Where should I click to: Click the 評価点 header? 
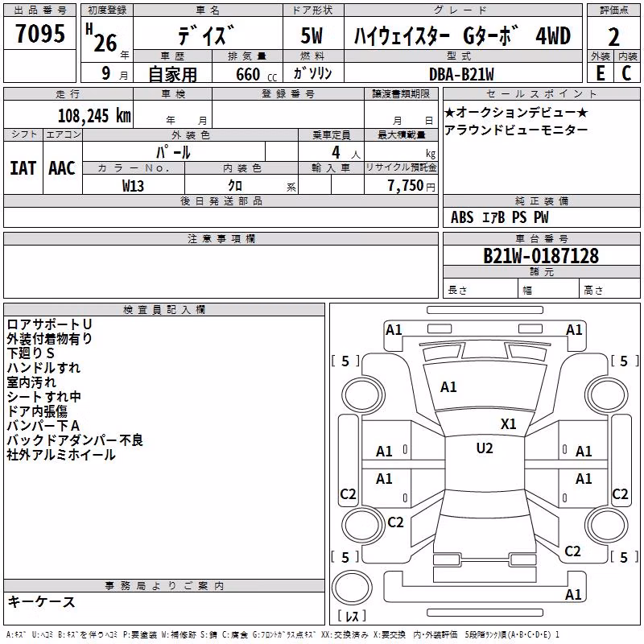613,10
